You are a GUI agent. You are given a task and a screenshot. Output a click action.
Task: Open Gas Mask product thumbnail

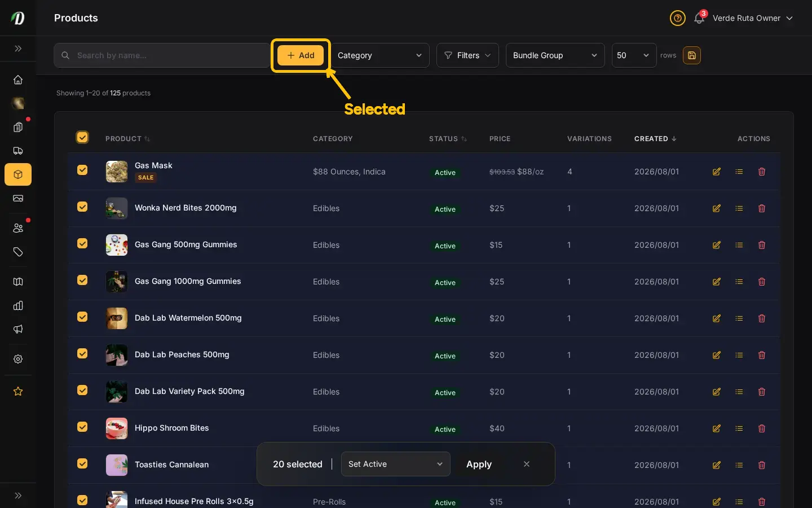pyautogui.click(x=117, y=172)
